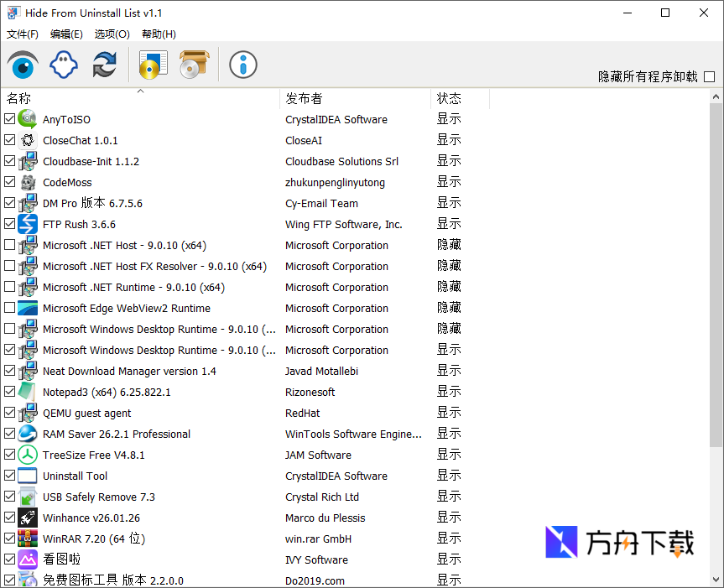Open the 帮助(H) menu
The width and height of the screenshot is (724, 588).
[x=158, y=34]
